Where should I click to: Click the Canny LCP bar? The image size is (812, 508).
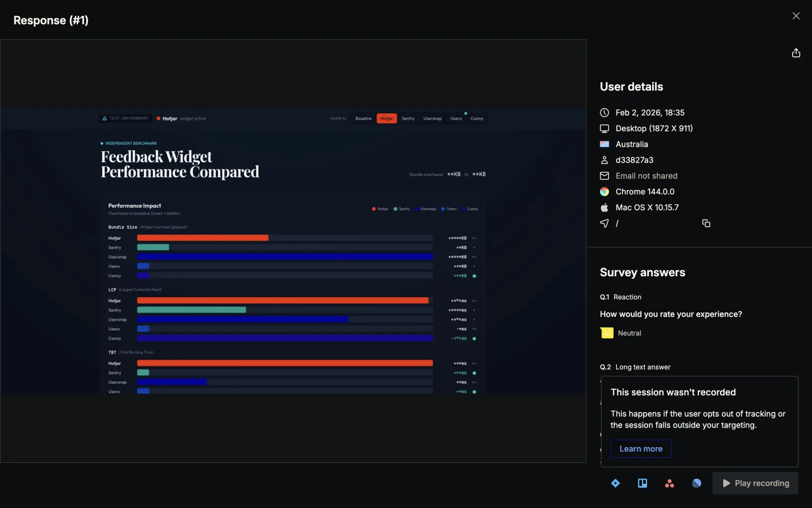pos(285,338)
